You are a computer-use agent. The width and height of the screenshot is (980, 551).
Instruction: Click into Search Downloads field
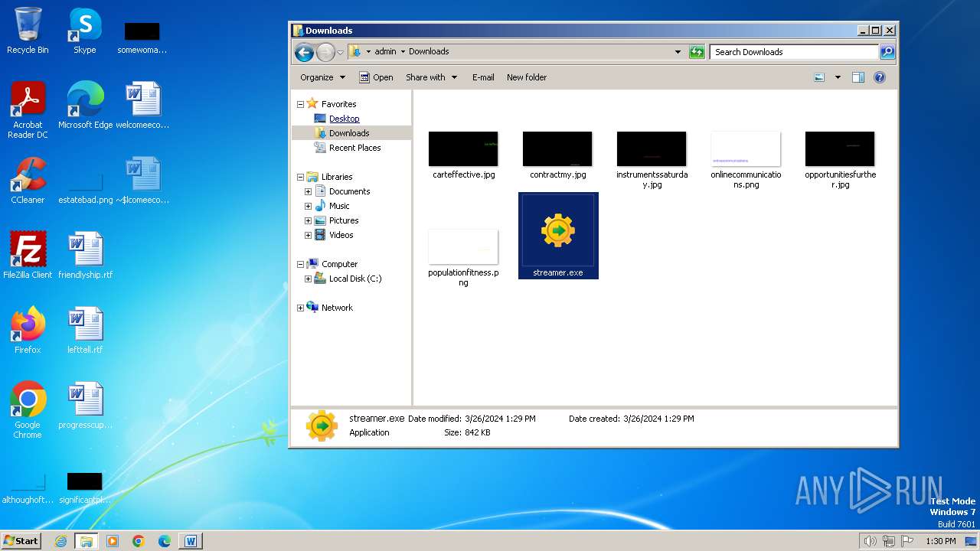tap(795, 52)
